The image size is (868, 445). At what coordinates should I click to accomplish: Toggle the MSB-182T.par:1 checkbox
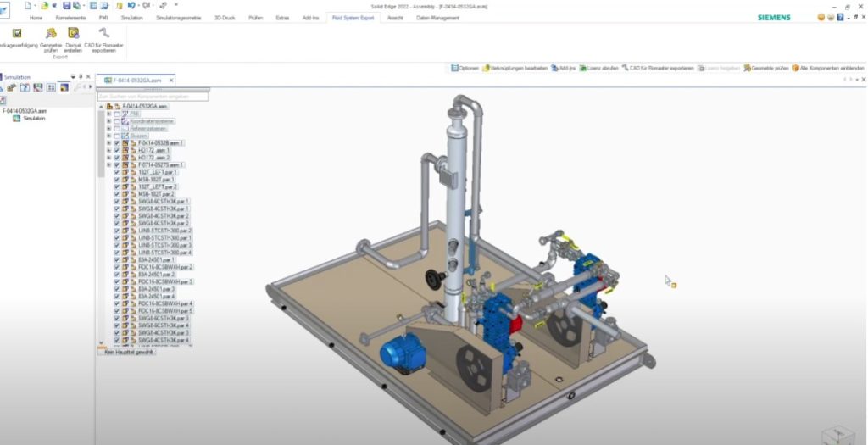coord(117,180)
